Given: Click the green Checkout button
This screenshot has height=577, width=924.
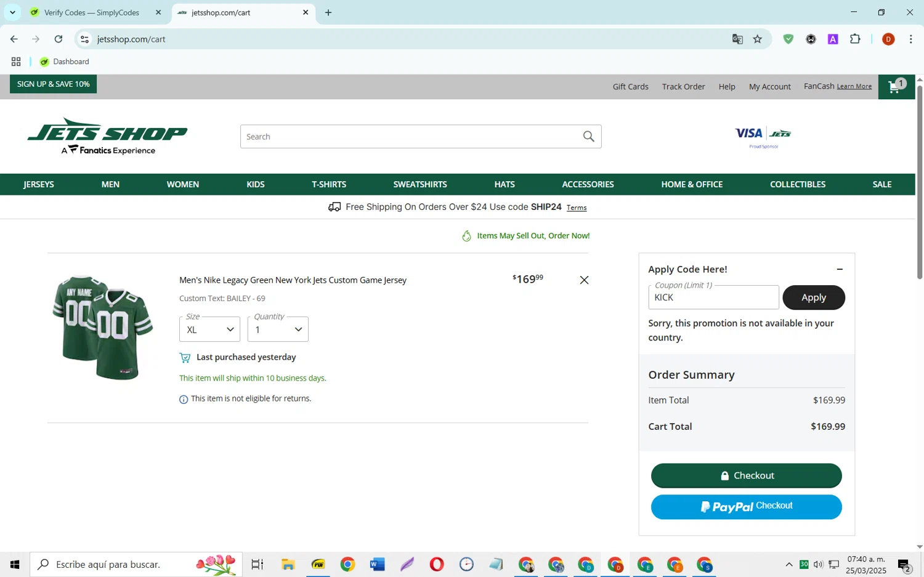Looking at the screenshot, I should [x=746, y=475].
